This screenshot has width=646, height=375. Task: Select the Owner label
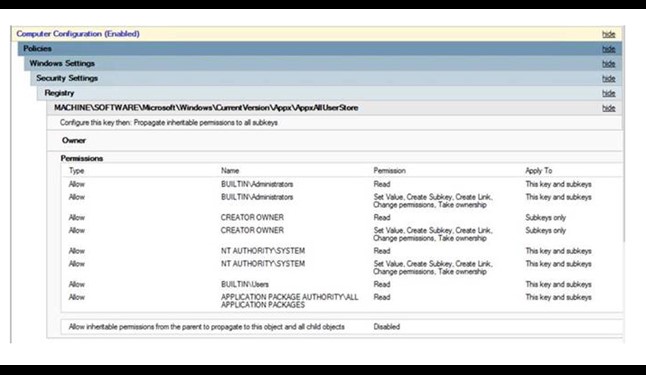(74, 141)
